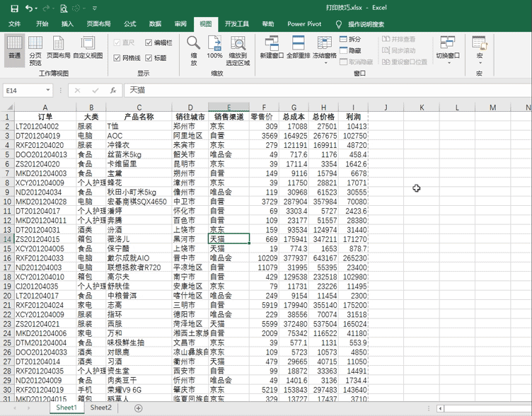The height and width of the screenshot is (416, 532).
Task: Open the Developer (开发工具) tab
Action: point(237,24)
